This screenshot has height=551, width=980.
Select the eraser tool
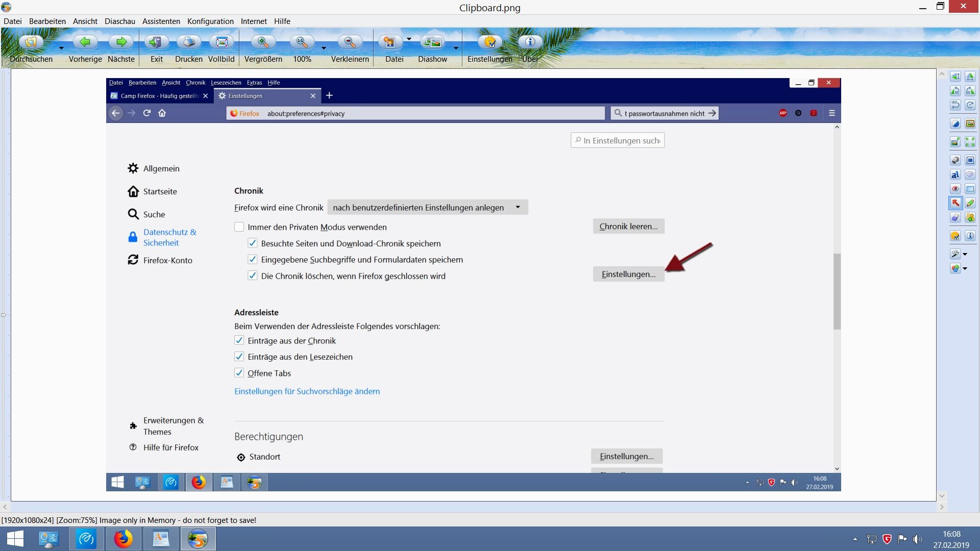pos(955,217)
